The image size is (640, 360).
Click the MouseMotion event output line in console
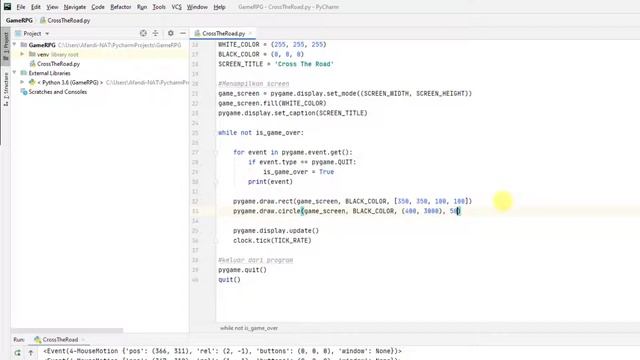[222, 351]
